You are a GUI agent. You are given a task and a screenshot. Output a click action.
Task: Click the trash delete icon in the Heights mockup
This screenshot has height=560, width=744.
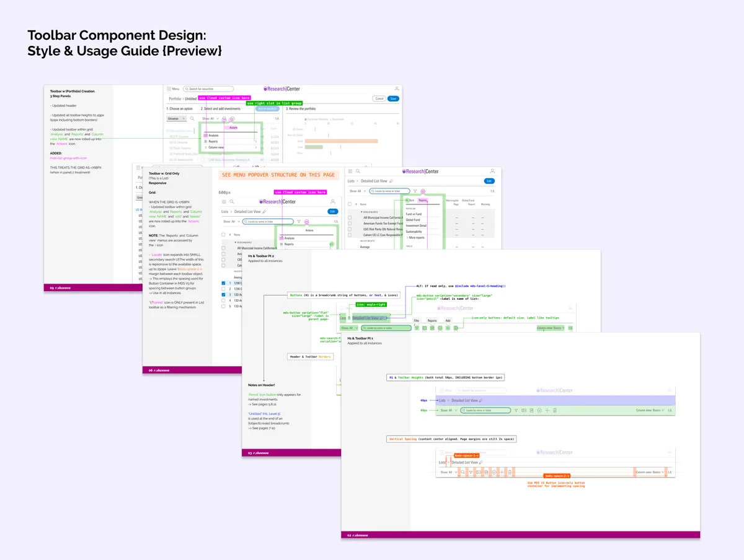(x=555, y=411)
